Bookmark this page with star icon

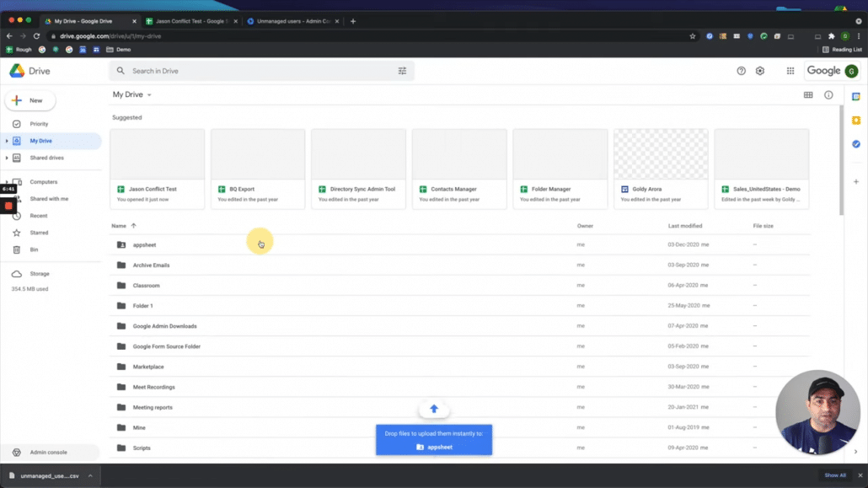pos(692,36)
